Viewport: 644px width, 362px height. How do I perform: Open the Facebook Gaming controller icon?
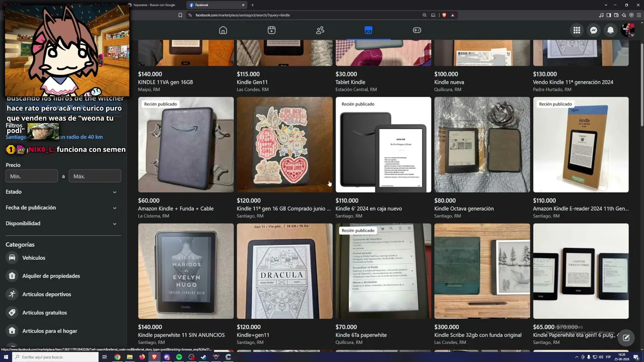tap(417, 30)
